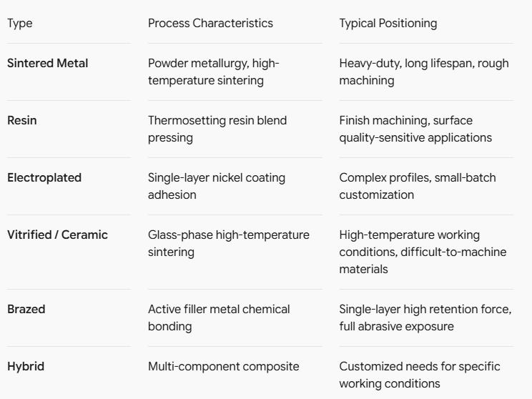532x399 pixels.
Task: Select the Hybrid row label
Action: tap(26, 366)
